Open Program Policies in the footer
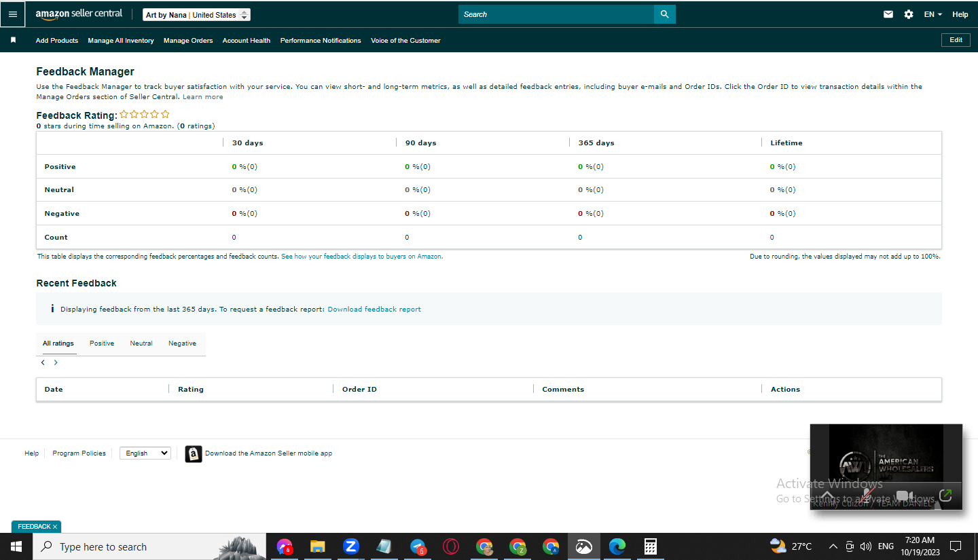Image resolution: width=978 pixels, height=560 pixels. (x=79, y=453)
